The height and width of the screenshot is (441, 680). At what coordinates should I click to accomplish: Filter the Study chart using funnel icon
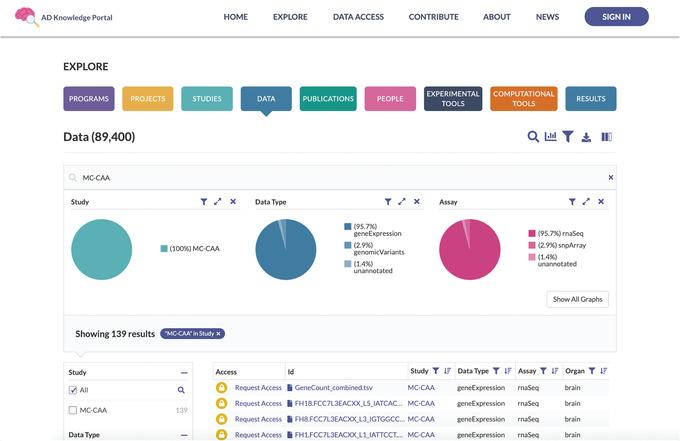click(x=203, y=202)
